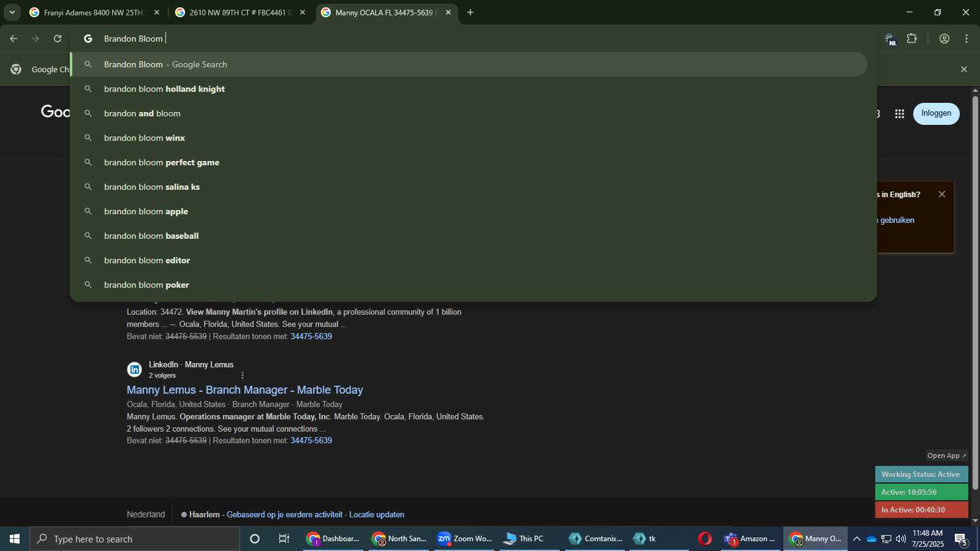The height and width of the screenshot is (551, 980).
Task: Click the Inloggen sign-in button
Action: 936,113
